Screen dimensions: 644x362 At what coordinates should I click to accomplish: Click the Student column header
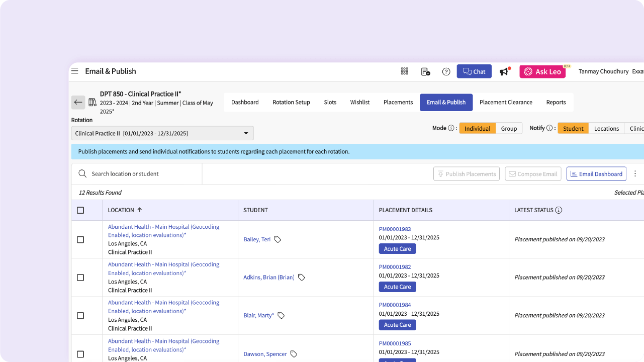pyautogui.click(x=255, y=210)
